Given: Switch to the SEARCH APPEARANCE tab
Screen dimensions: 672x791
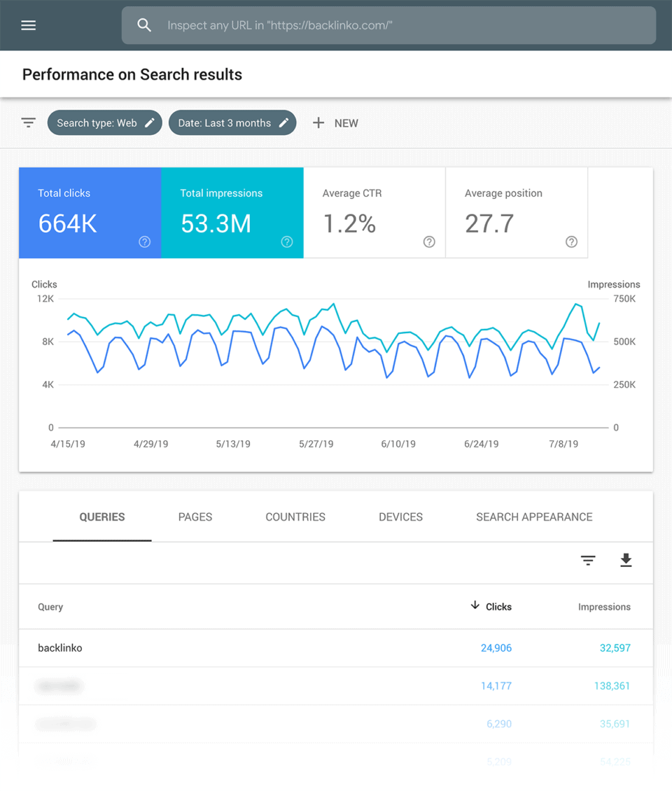Looking at the screenshot, I should click(x=534, y=517).
